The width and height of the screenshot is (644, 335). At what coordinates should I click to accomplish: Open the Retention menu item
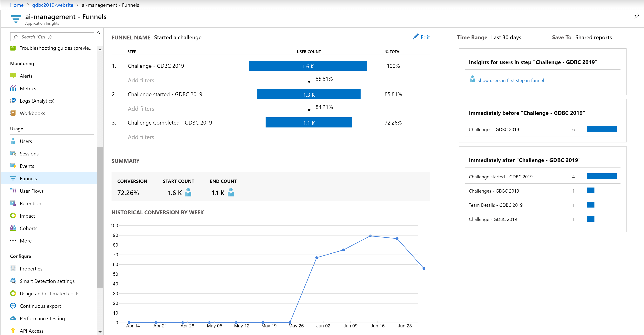pyautogui.click(x=30, y=203)
